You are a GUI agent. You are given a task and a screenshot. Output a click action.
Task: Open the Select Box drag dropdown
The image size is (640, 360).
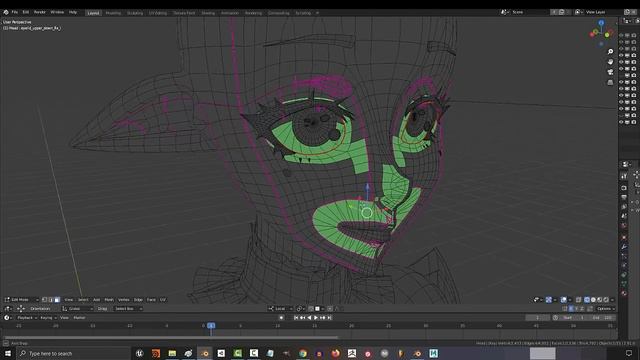point(128,309)
